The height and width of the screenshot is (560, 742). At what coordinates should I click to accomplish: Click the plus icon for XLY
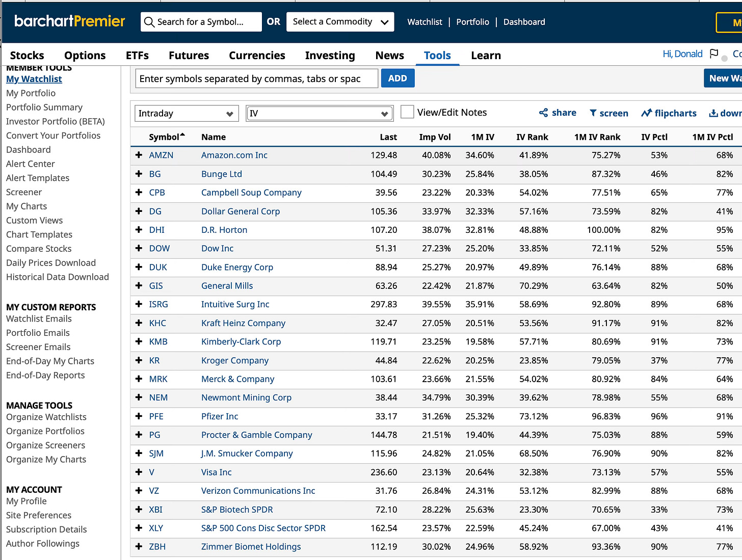[x=139, y=528]
